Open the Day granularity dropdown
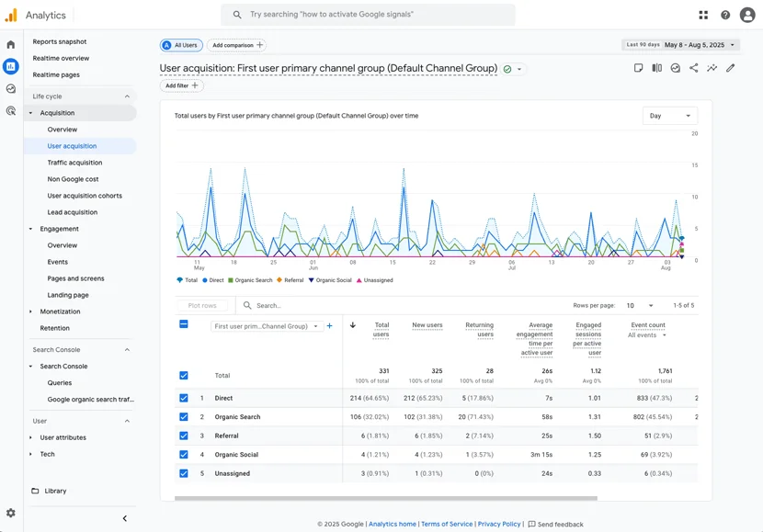The width and height of the screenshot is (763, 532). point(670,116)
